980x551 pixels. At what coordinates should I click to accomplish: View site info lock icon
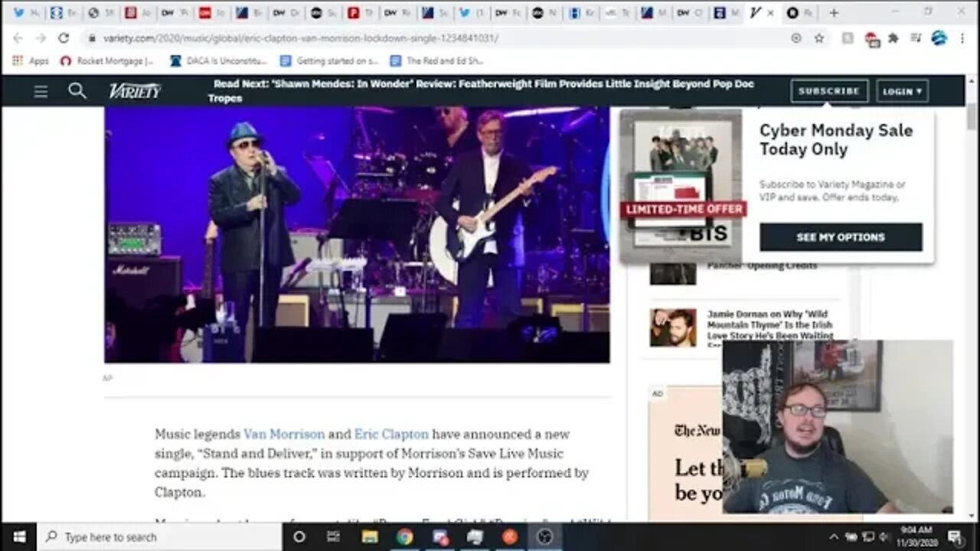pos(92,37)
